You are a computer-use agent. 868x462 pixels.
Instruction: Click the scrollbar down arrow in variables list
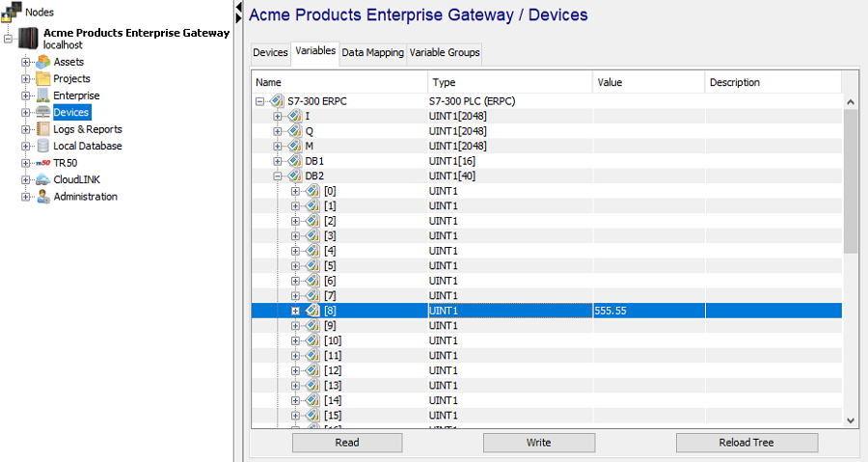(x=851, y=421)
